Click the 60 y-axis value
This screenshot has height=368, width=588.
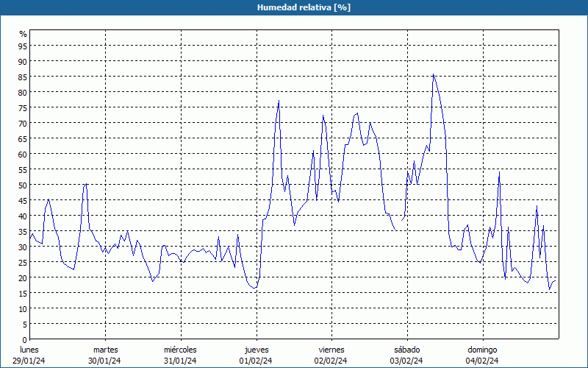[x=23, y=154]
